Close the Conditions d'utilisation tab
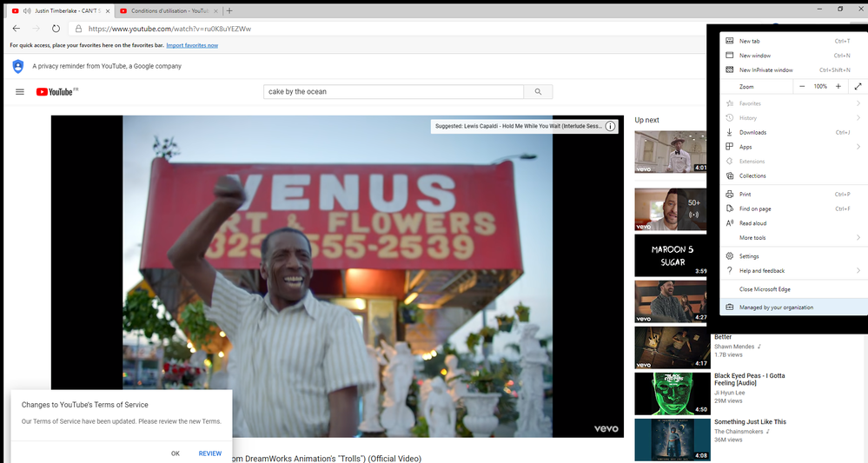The height and width of the screenshot is (463, 868). coord(215,10)
